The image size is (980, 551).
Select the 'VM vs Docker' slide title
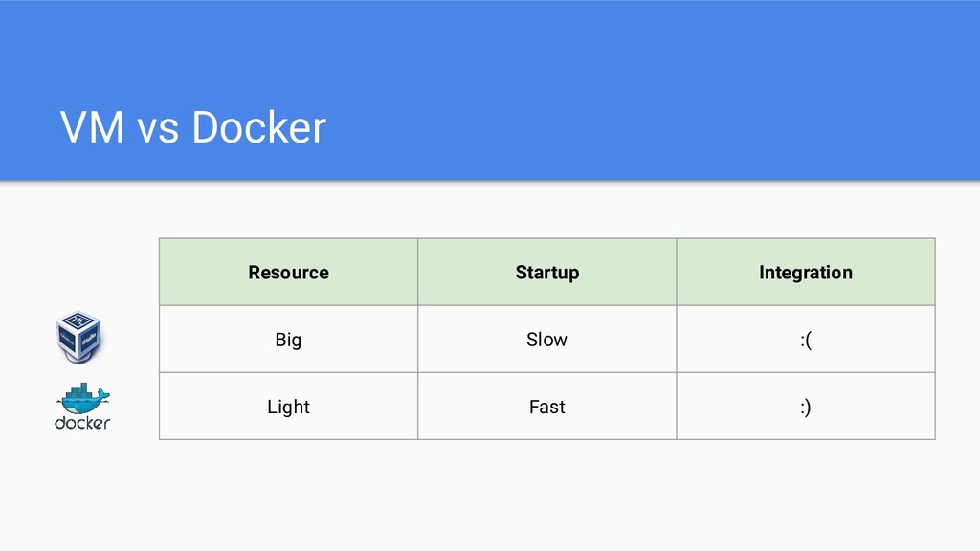pyautogui.click(x=192, y=127)
